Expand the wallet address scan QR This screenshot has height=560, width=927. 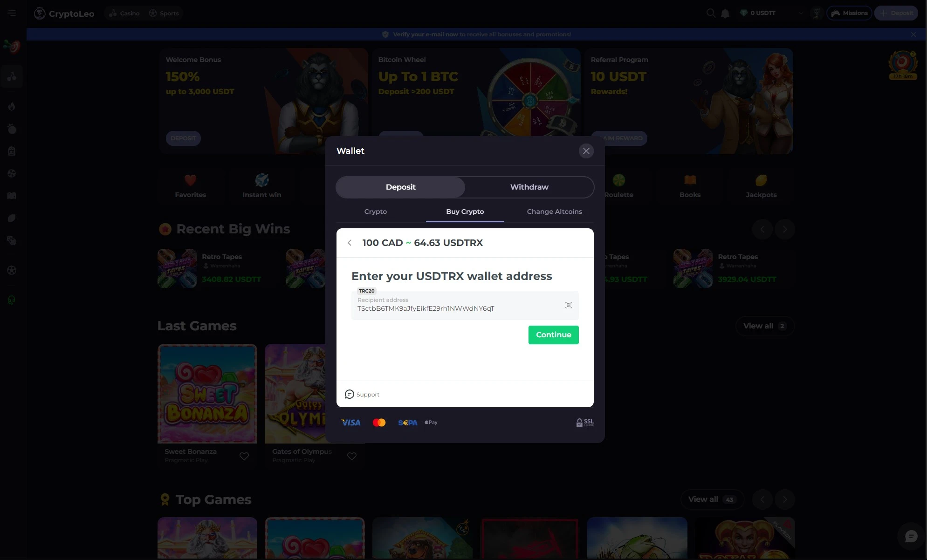click(568, 305)
